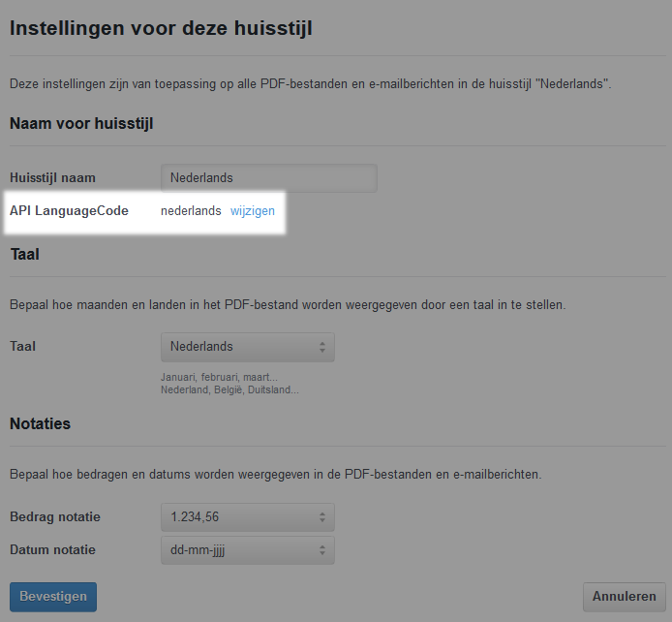
Task: Click the Huisstijl naam text field
Action: tap(268, 178)
